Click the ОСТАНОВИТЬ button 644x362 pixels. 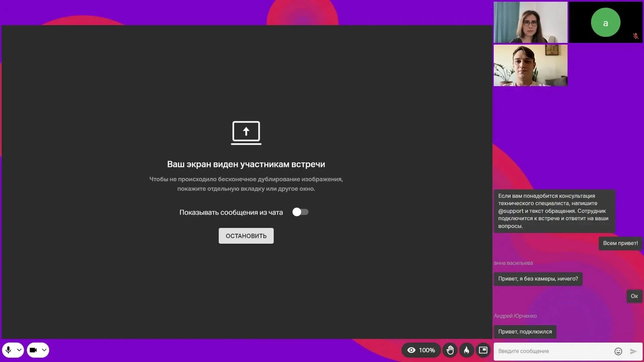tap(246, 236)
